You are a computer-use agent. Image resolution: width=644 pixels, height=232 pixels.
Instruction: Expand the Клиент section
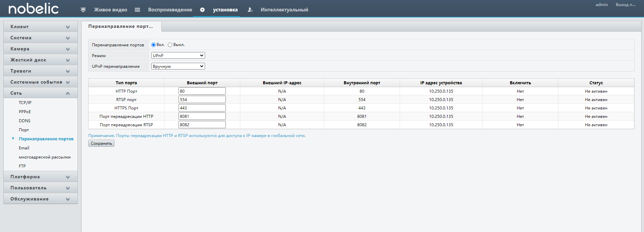tap(41, 27)
